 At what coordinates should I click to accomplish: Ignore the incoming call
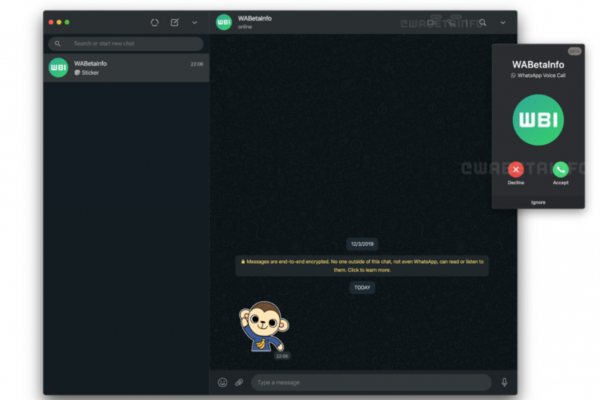point(538,202)
